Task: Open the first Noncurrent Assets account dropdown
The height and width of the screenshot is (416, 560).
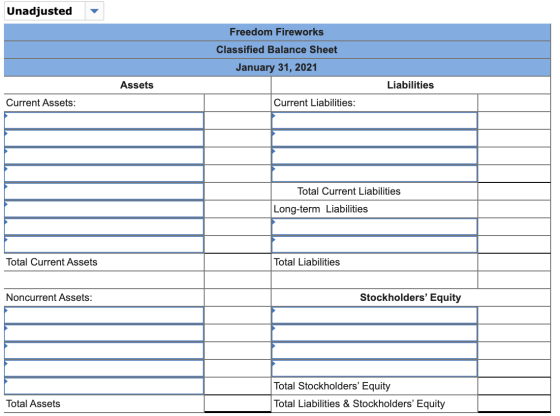Action: (104, 315)
